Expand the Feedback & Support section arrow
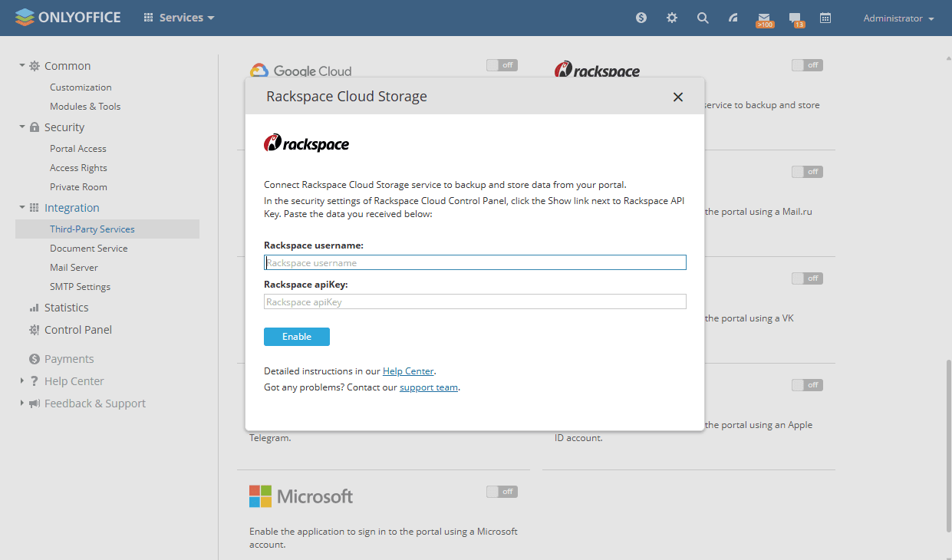Image resolution: width=952 pixels, height=560 pixels. pyautogui.click(x=22, y=403)
